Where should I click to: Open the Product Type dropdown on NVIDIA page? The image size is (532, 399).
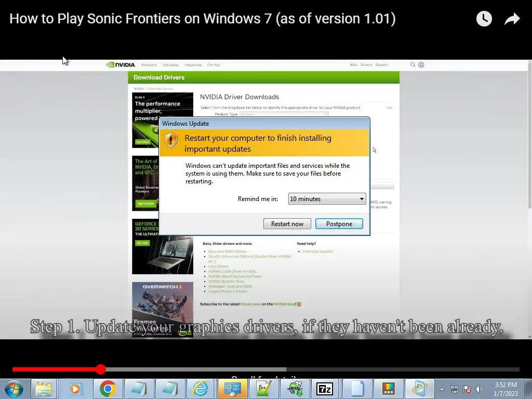[284, 114]
